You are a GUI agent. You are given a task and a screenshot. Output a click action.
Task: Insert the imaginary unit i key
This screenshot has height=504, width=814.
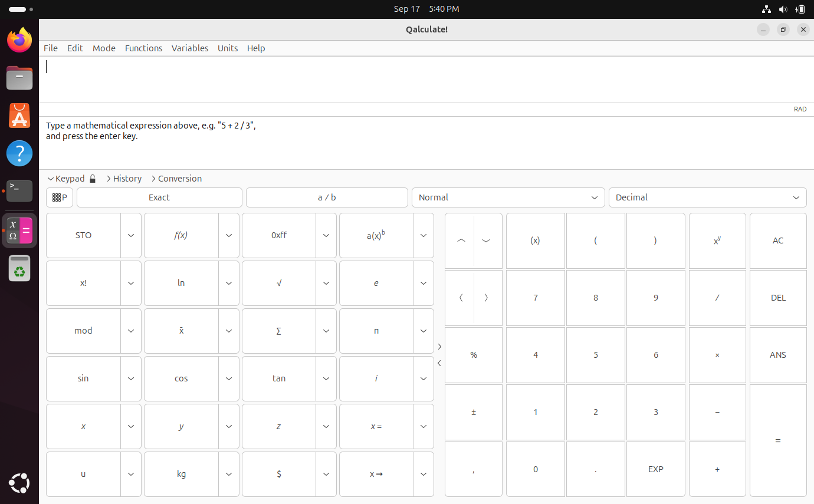(x=376, y=378)
